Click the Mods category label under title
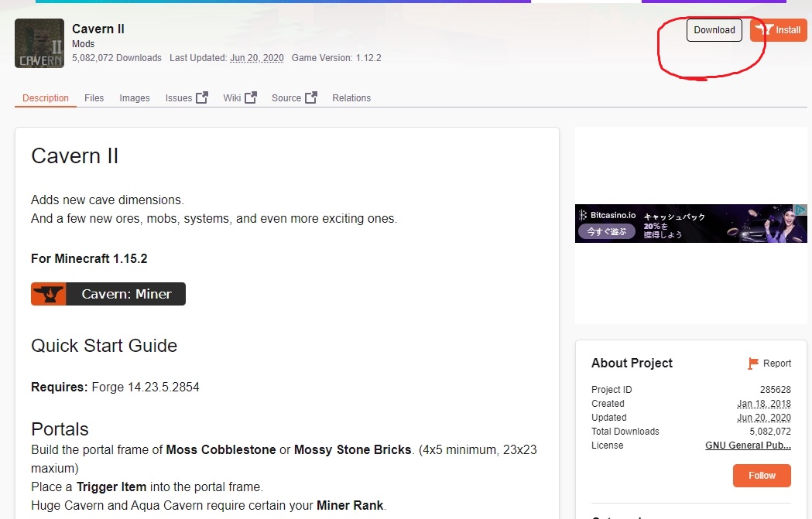Screen dimensions: 812x519 [x=84, y=44]
